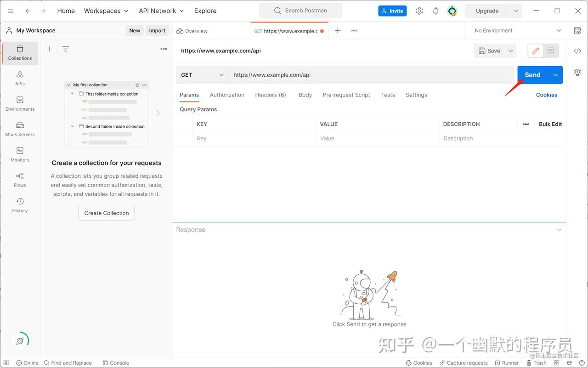Open the code snippet generator
The height and width of the screenshot is (368, 588).
(577, 51)
